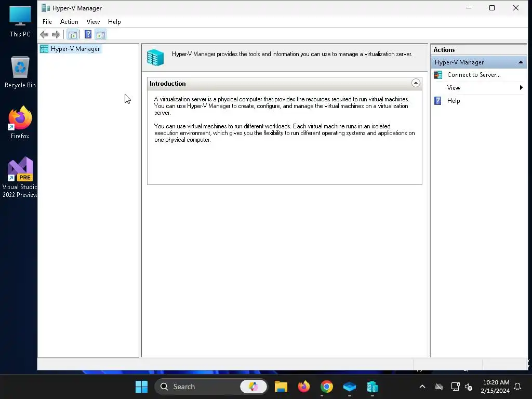Click the Hyper-V server icon in the banner
Image resolution: width=532 pixels, height=399 pixels.
155,57
